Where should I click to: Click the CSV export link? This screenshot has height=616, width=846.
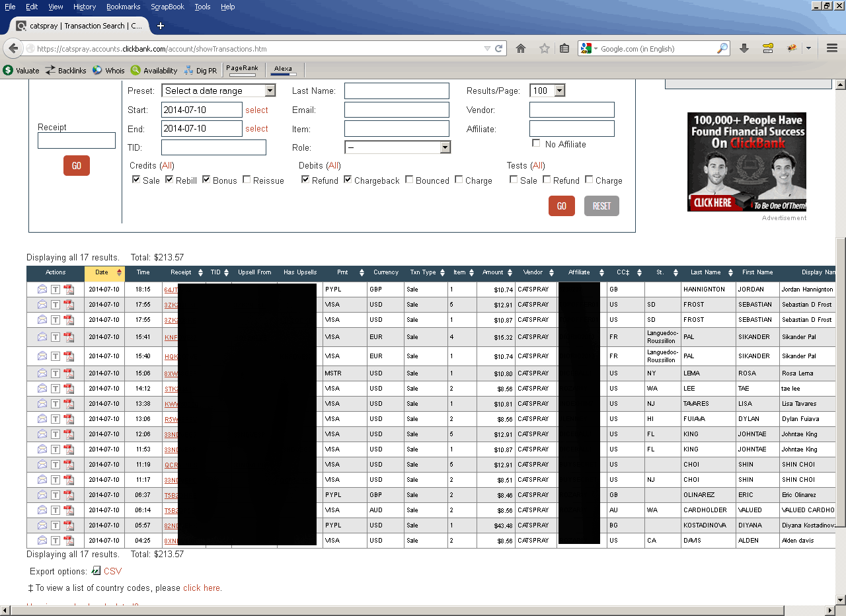click(x=113, y=571)
